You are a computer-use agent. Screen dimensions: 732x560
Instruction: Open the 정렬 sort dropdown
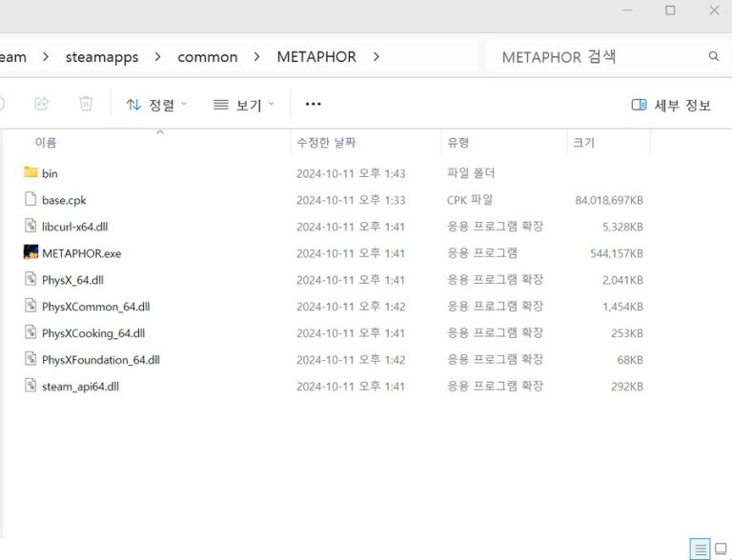156,105
